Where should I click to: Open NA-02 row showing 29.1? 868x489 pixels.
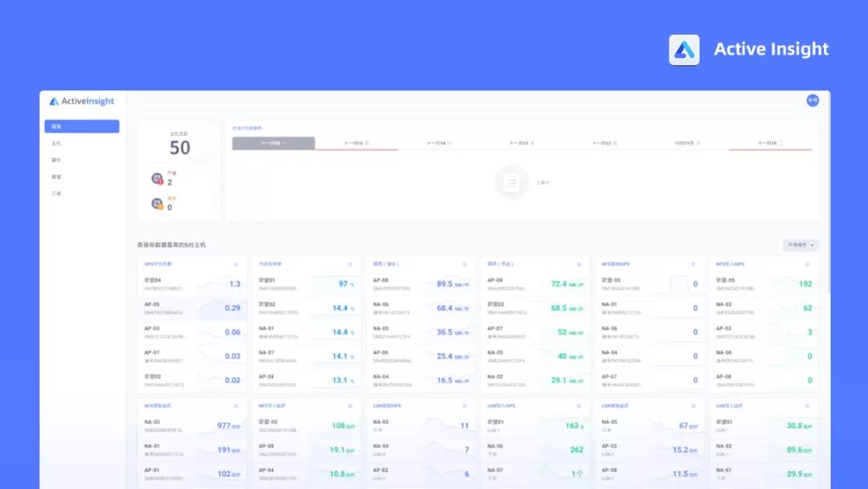(535, 380)
